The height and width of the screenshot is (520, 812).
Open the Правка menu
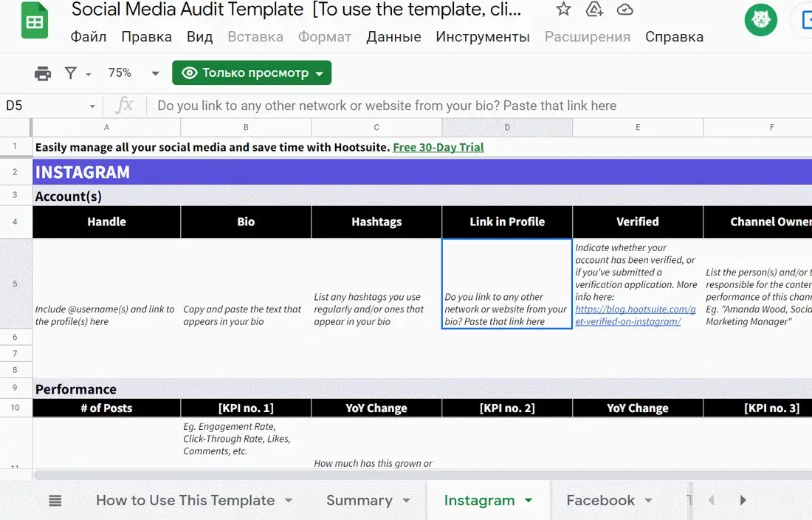point(147,37)
